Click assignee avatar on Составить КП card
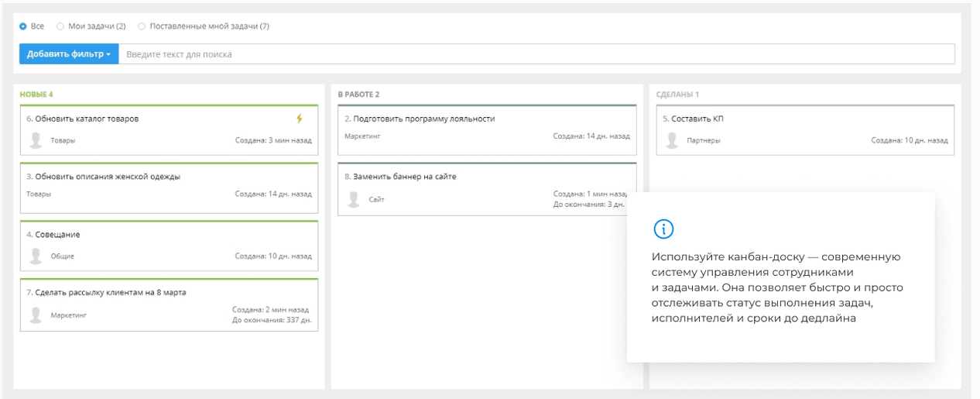 pos(672,140)
